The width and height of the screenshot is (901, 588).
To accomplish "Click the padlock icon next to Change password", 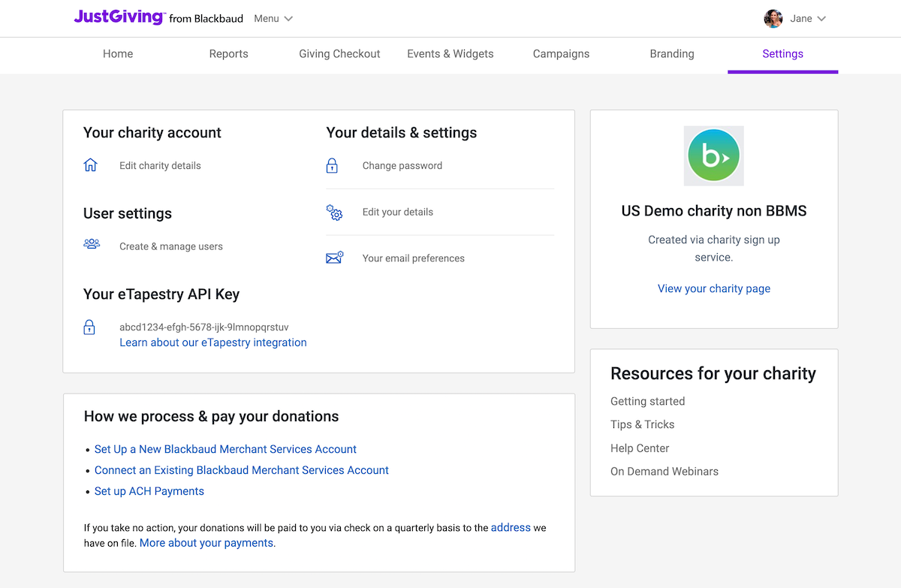I will click(332, 165).
